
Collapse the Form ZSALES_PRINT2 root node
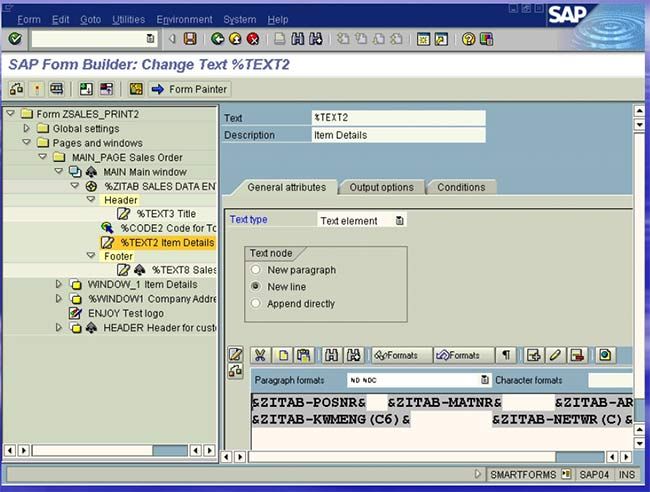coord(11,113)
